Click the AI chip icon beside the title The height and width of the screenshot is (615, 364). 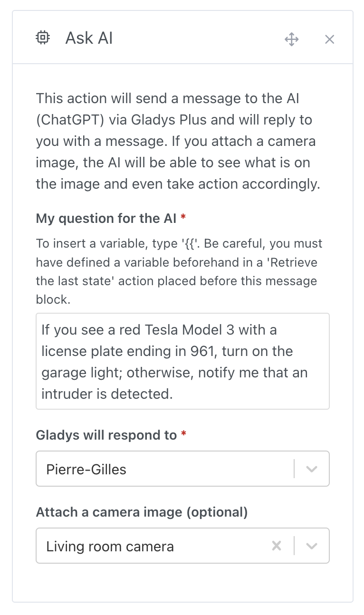tap(42, 37)
